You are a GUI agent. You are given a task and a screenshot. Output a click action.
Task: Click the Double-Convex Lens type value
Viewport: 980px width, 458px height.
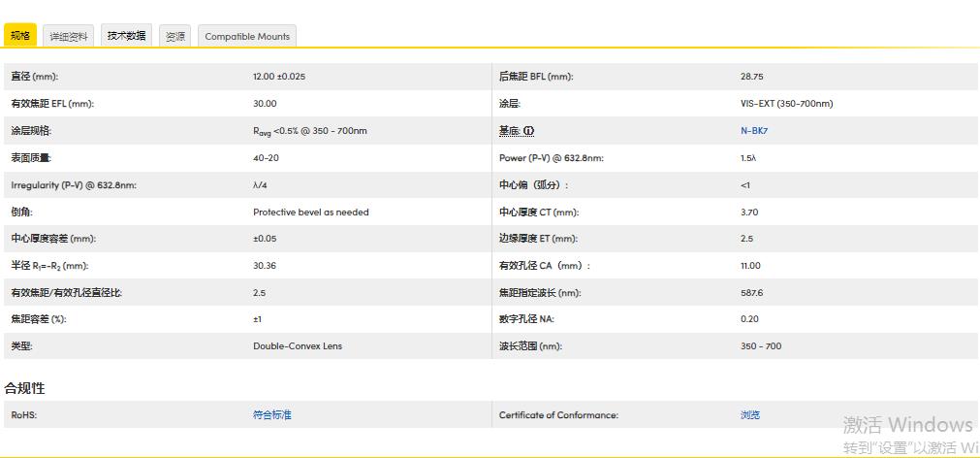coord(297,346)
